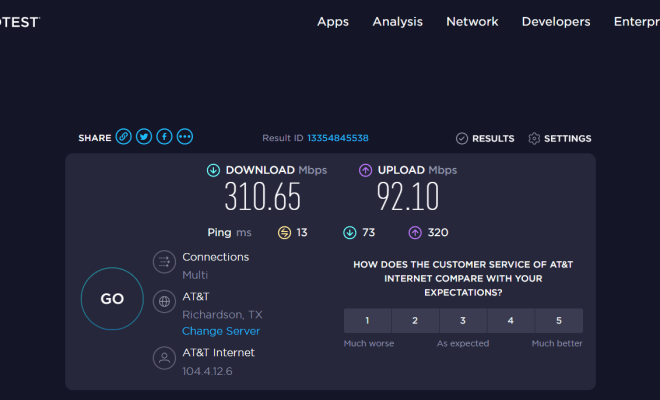Image resolution: width=660 pixels, height=400 pixels.
Task: Click the Connections multi icon
Action: [164, 262]
